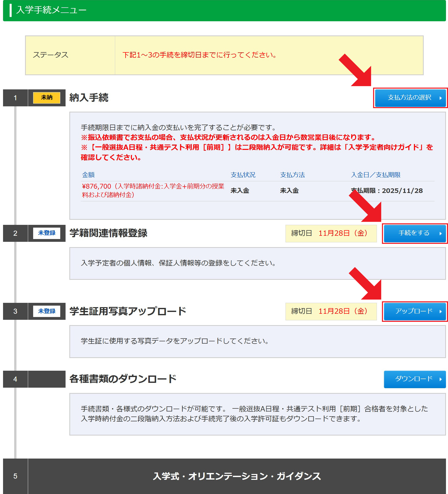Click the step number 1 box
This screenshot has width=448, height=494.
point(15,98)
